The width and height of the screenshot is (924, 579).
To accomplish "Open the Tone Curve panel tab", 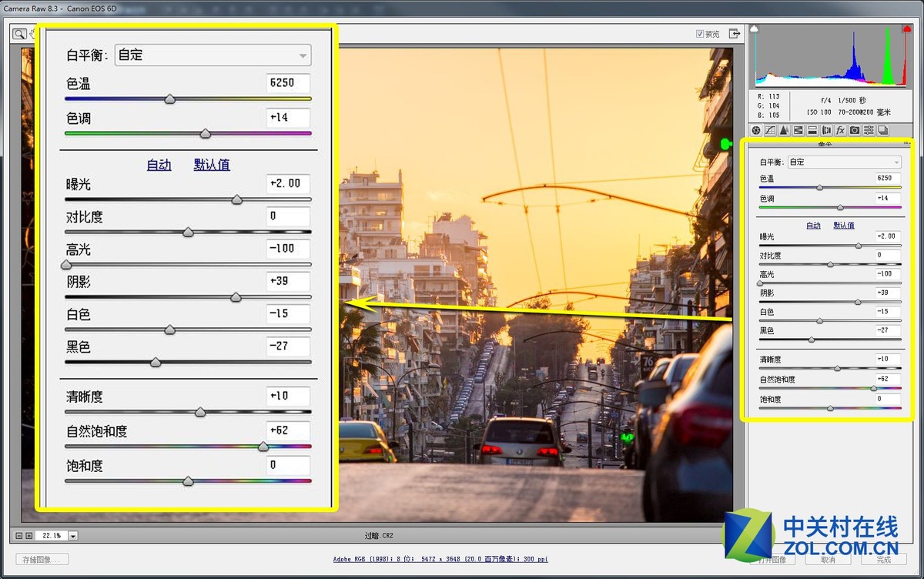I will tap(769, 131).
